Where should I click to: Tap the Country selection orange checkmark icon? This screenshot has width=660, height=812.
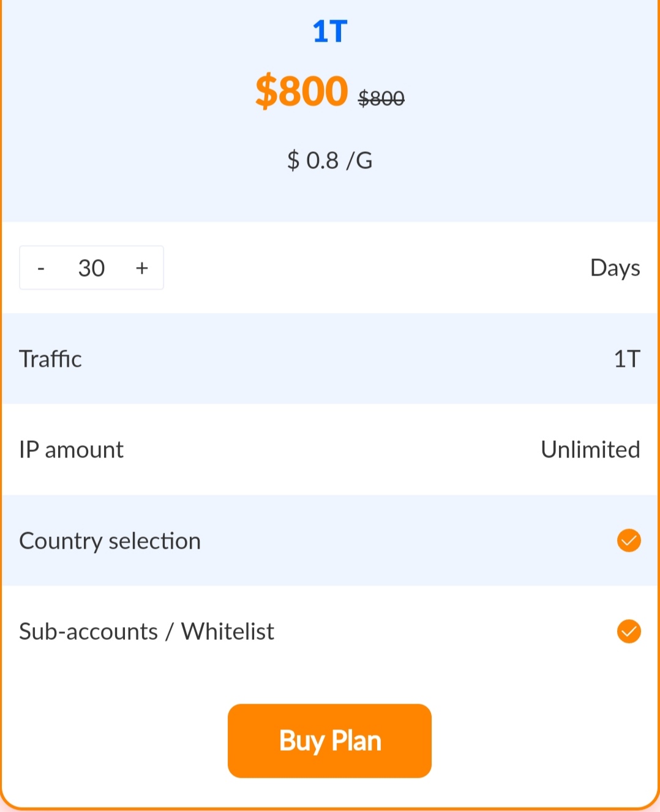(x=629, y=541)
